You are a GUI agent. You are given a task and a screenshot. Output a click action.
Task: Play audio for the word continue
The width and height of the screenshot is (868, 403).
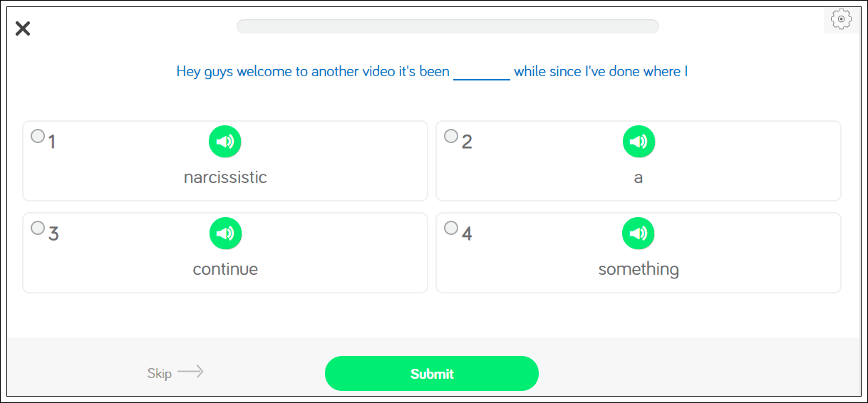click(x=225, y=234)
